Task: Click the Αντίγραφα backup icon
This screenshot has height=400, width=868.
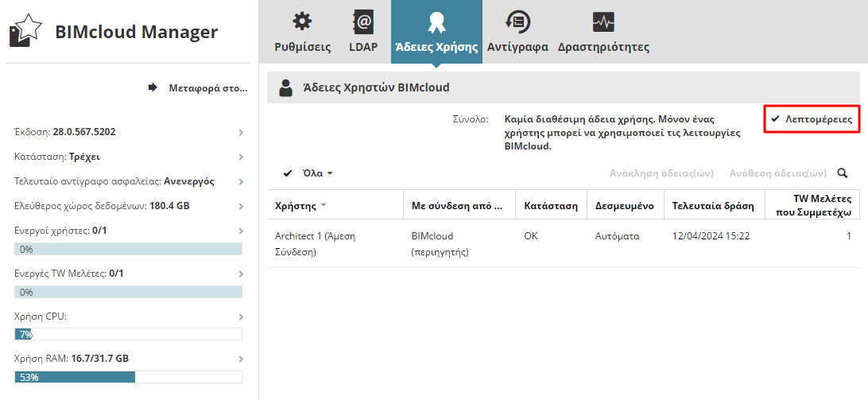Action: coord(517,21)
